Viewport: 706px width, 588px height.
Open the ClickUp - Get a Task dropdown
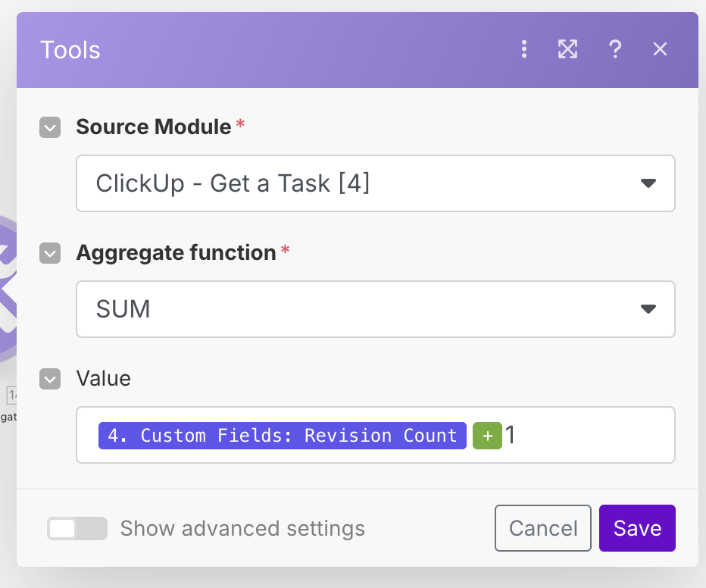(375, 183)
